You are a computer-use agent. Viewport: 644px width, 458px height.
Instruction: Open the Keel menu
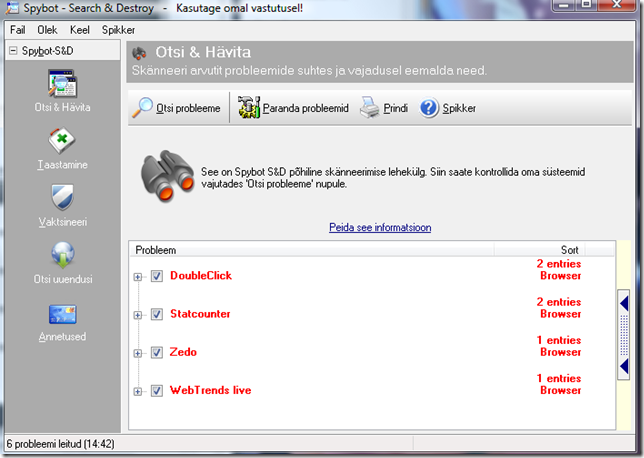(80, 30)
